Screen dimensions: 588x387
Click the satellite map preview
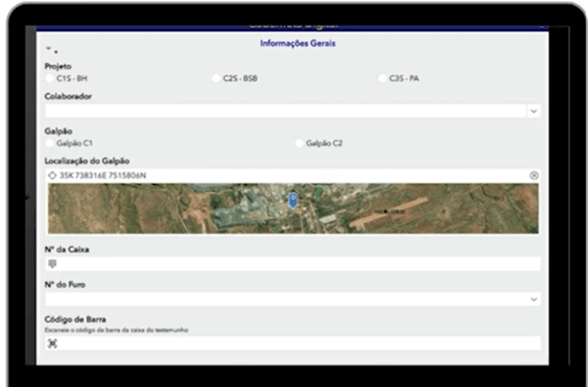tap(413, 209)
